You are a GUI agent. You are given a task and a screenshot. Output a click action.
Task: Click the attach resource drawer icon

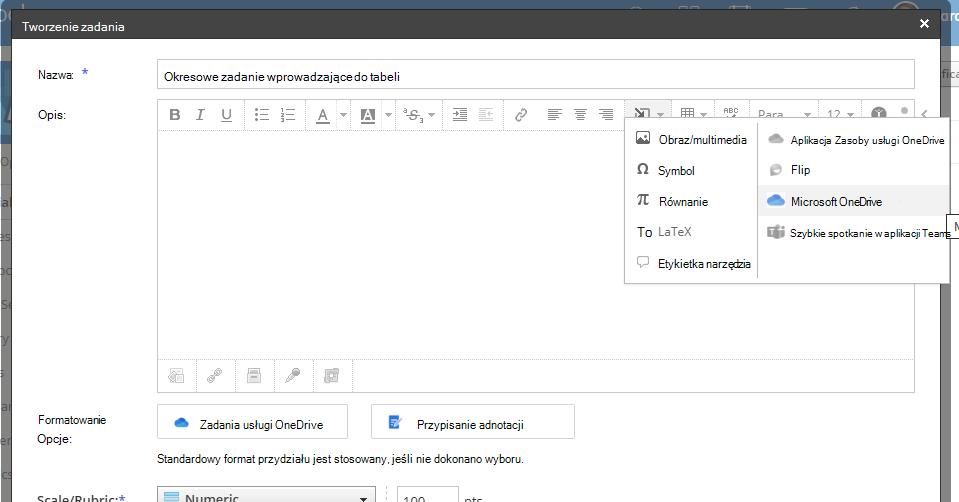click(x=254, y=375)
